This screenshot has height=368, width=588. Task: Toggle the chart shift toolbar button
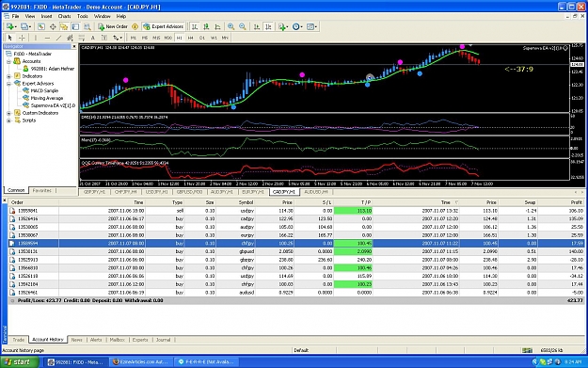click(x=268, y=26)
